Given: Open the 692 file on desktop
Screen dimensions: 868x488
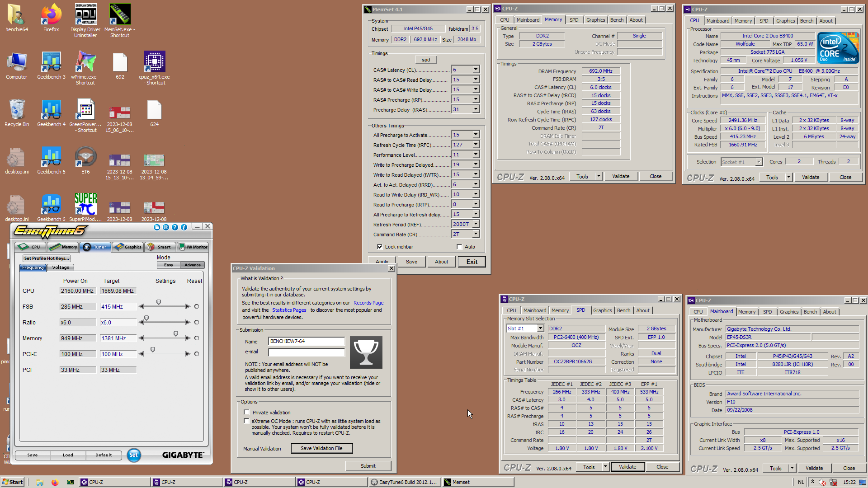Looking at the screenshot, I should pos(120,66).
